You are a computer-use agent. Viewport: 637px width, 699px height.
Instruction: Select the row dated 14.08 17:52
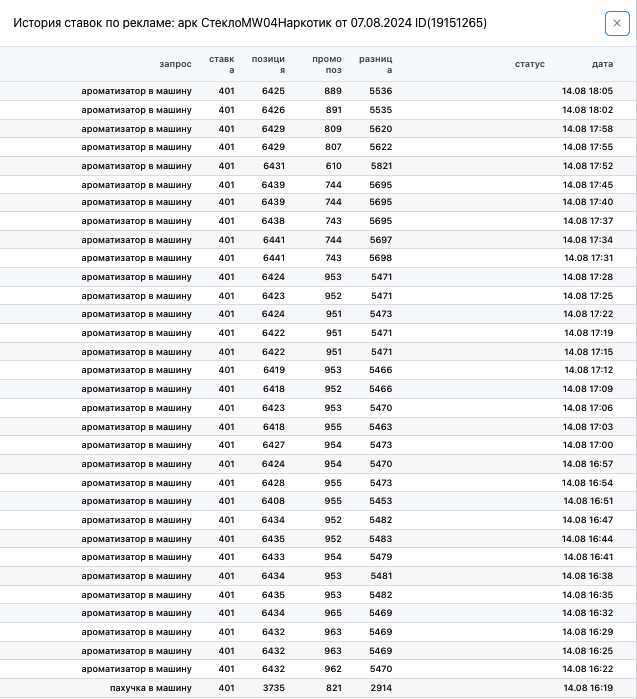point(318,166)
